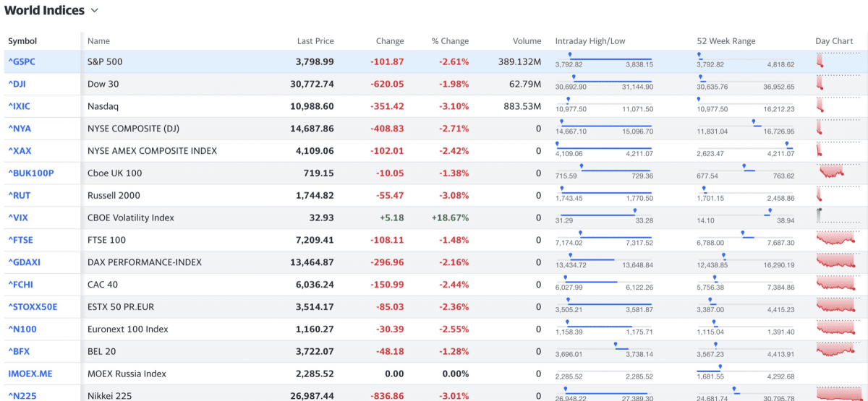This screenshot has width=868, height=401.
Task: Open the IMOEX.ME symbol link
Action: 30,374
